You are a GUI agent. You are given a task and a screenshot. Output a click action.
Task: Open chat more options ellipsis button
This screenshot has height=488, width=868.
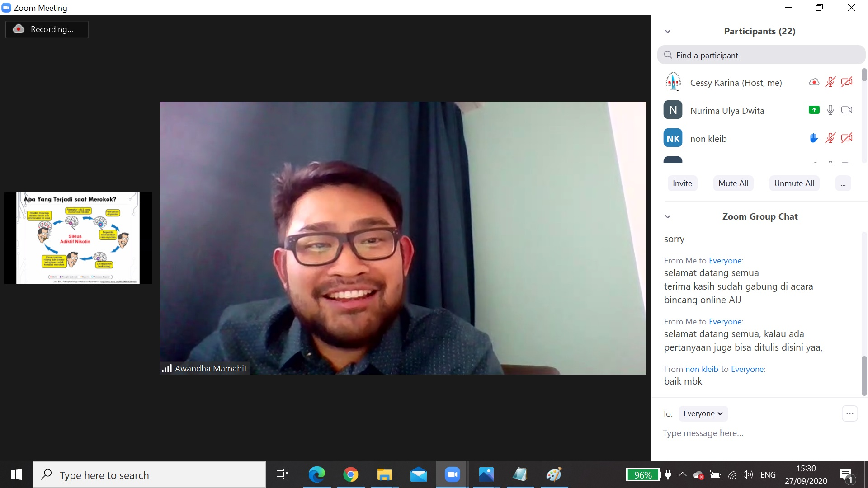coord(849,413)
